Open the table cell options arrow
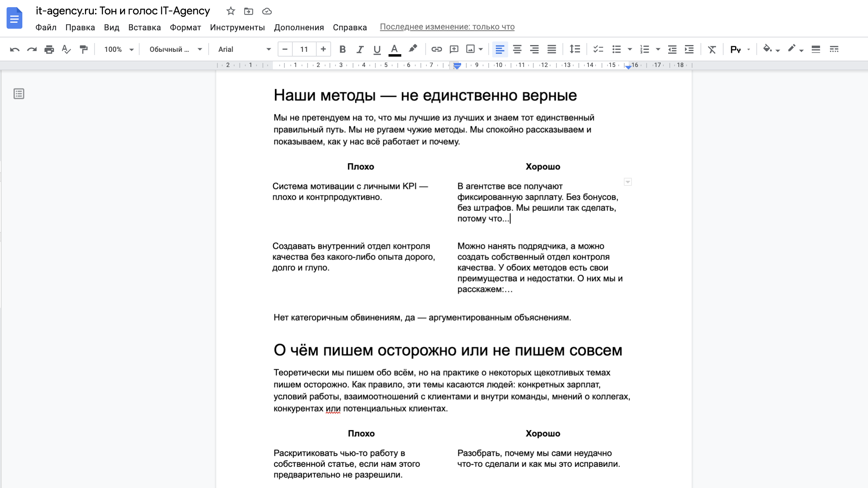 coord(627,182)
